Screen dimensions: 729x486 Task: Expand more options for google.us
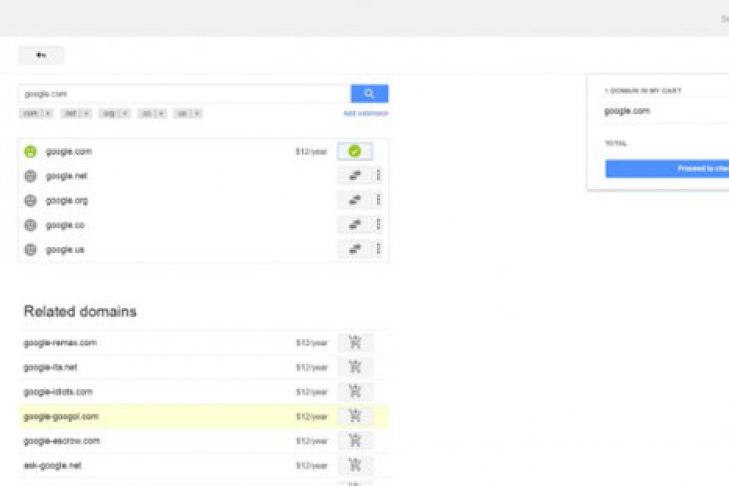click(378, 249)
